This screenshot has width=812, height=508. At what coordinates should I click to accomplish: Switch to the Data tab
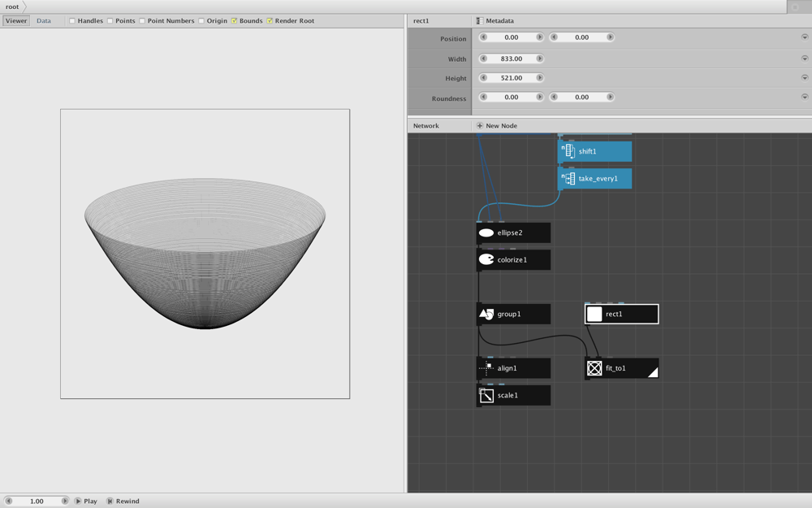44,21
